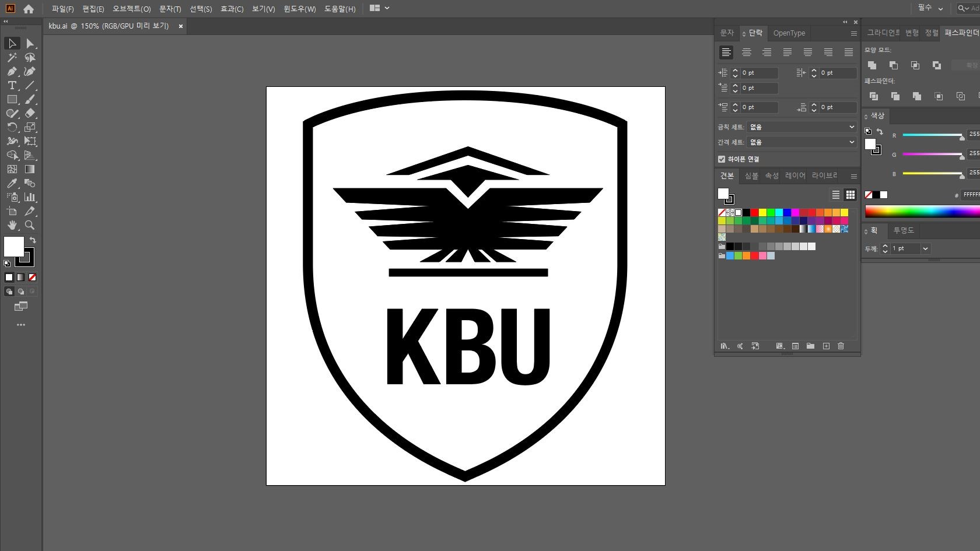Screen dimensions: 980x551
Task: Expand the stroke 두께 dropdown
Action: 925,249
